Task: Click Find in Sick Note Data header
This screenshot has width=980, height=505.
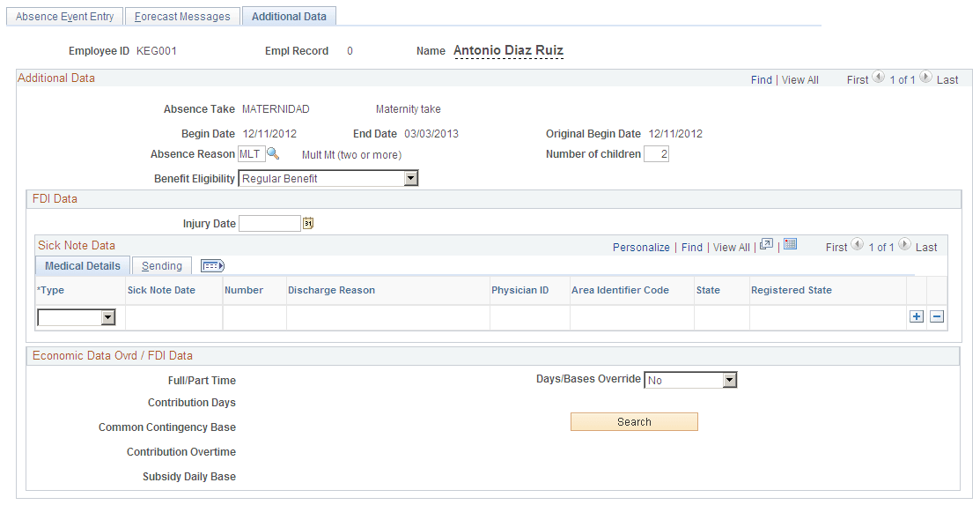Action: (x=692, y=247)
